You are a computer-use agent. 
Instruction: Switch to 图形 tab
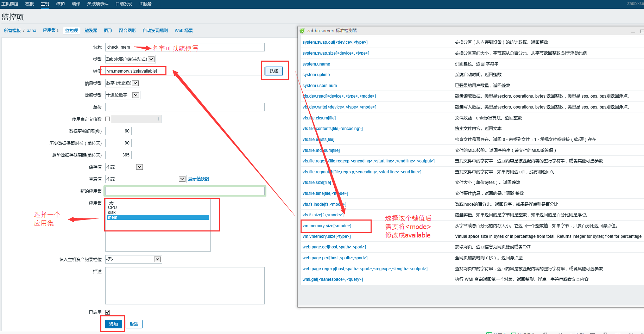tap(108, 31)
